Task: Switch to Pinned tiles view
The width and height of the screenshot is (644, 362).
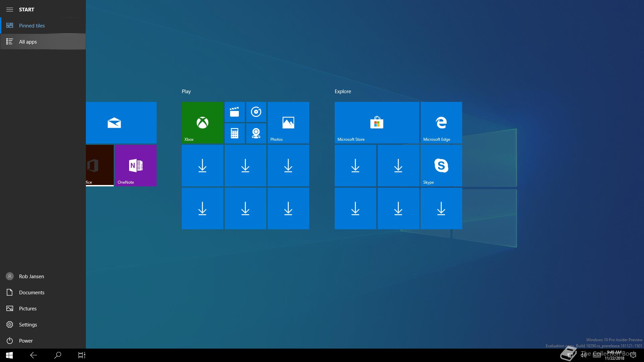Action: [43, 25]
